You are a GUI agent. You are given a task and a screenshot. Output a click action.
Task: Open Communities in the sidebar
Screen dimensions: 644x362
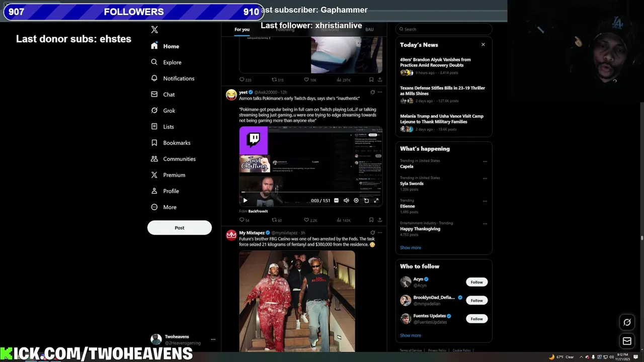tap(173, 159)
